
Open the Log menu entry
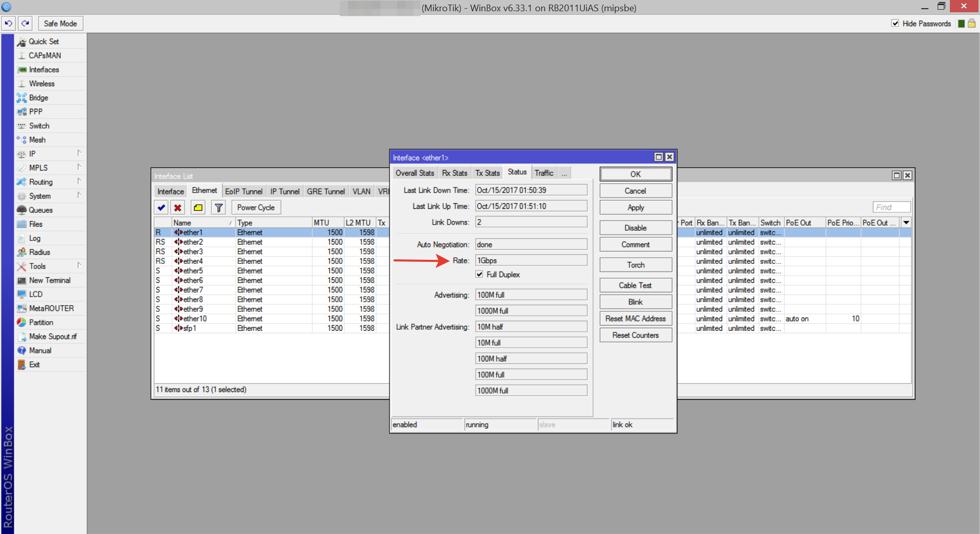coord(35,238)
